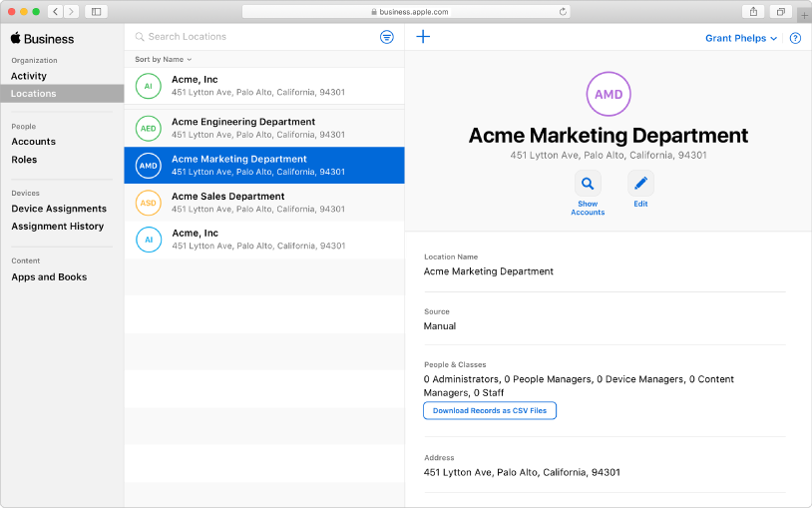Select Acme Sales Department in list
Image resolution: width=812 pixels, height=510 pixels.
tap(264, 203)
